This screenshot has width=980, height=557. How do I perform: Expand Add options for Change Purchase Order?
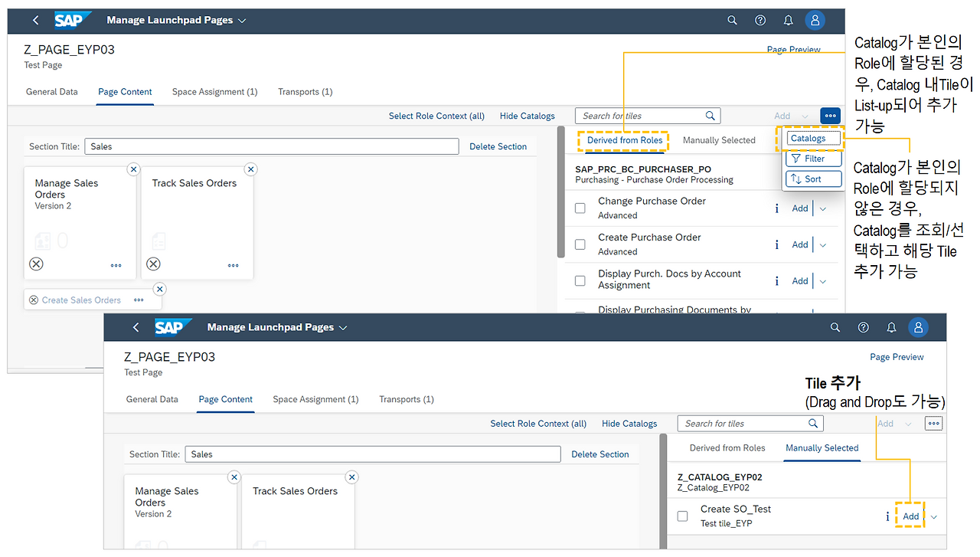(x=823, y=208)
